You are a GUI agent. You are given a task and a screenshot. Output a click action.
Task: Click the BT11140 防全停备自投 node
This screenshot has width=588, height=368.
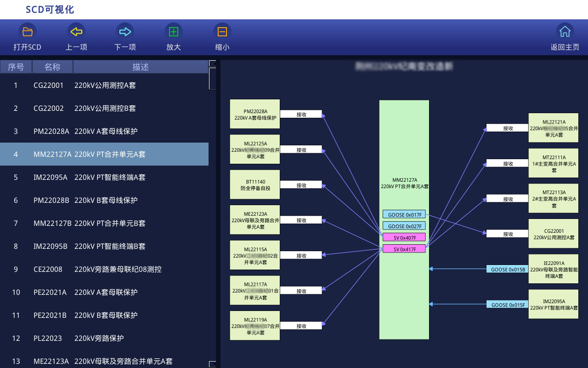255,185
